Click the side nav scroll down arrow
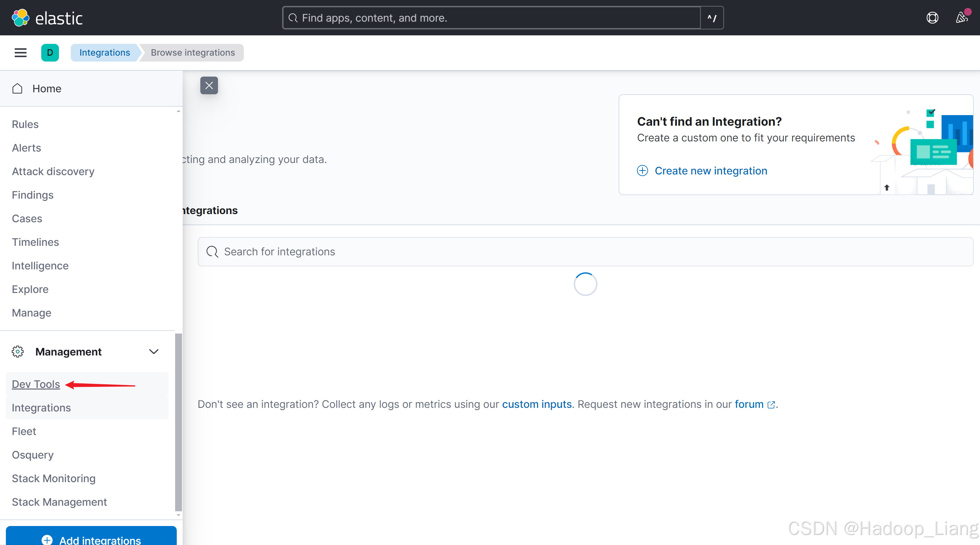The height and width of the screenshot is (545, 980). [x=178, y=515]
